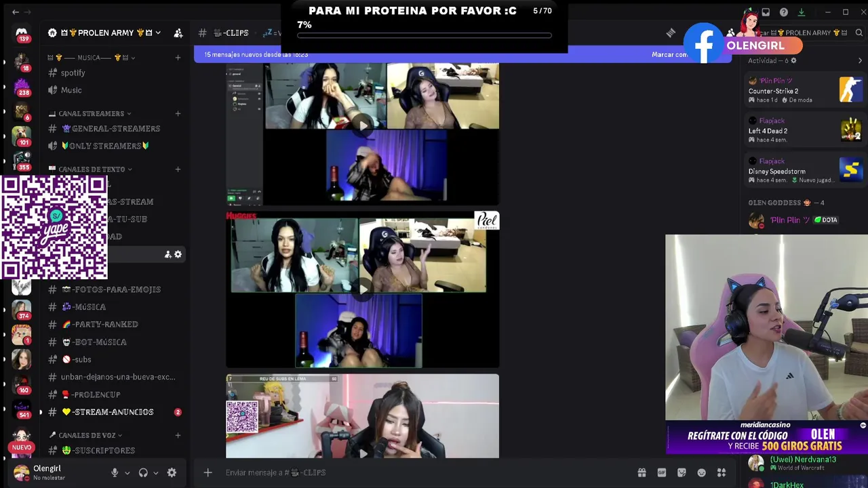The width and height of the screenshot is (868, 488).
Task: Open the unban-dejanos-una-bueva-exc channel
Action: [114, 377]
